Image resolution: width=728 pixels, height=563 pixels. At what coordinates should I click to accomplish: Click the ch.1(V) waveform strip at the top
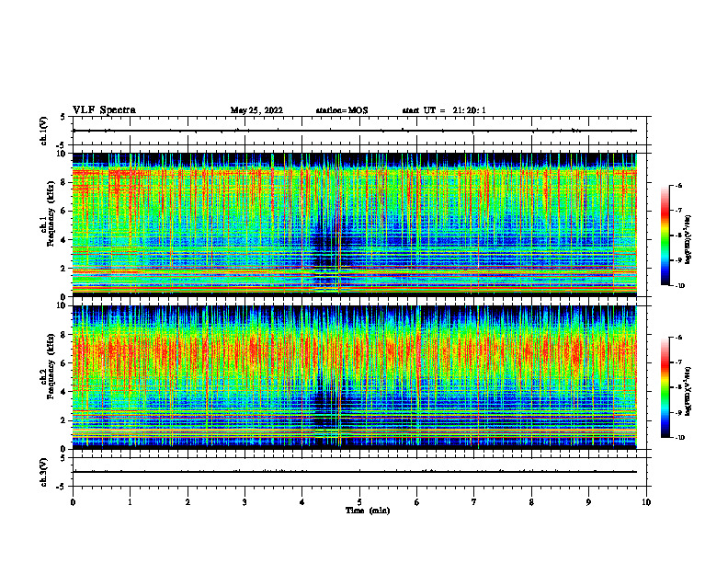pos(361,131)
